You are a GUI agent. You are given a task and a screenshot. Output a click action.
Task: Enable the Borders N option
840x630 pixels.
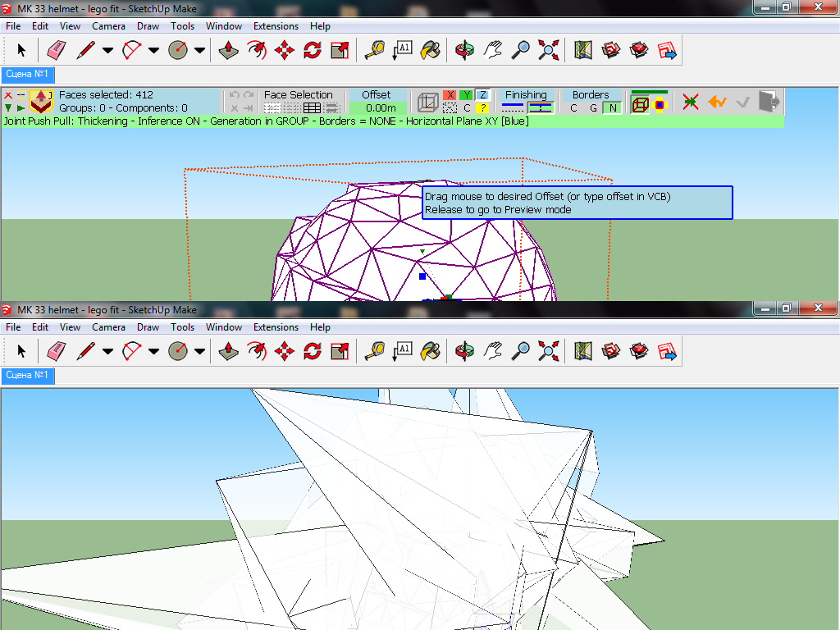611,108
